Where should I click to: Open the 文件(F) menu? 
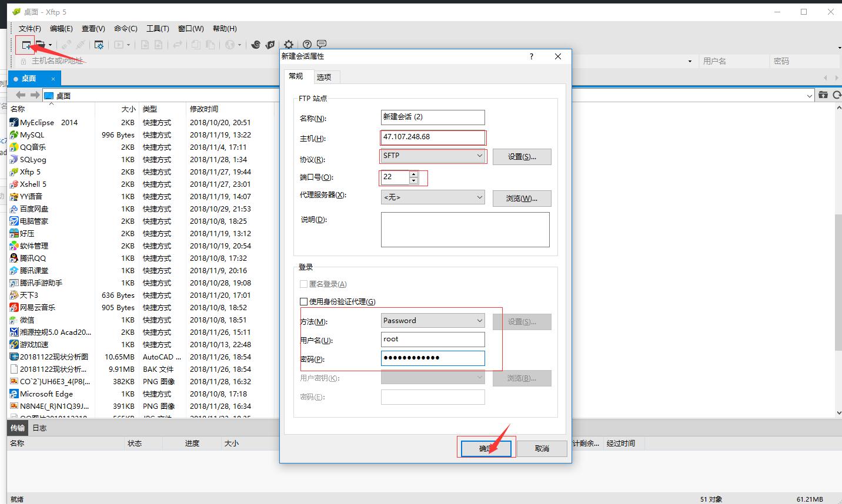click(x=30, y=29)
